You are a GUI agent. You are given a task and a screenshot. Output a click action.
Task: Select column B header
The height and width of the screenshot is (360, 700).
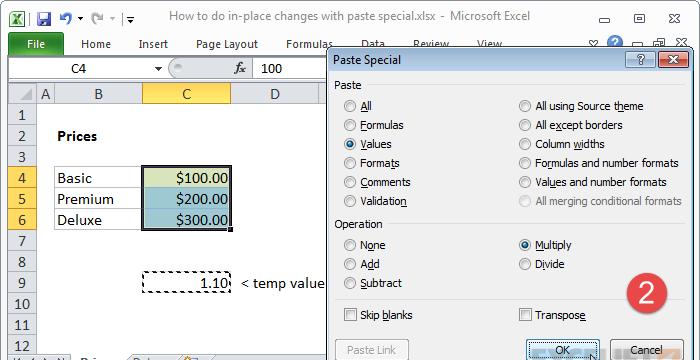pyautogui.click(x=98, y=94)
